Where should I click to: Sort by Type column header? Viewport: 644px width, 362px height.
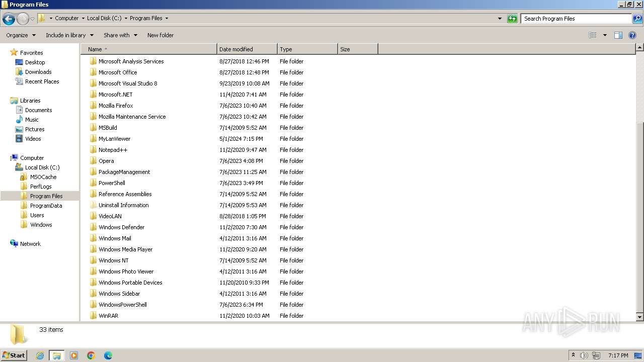(x=307, y=49)
